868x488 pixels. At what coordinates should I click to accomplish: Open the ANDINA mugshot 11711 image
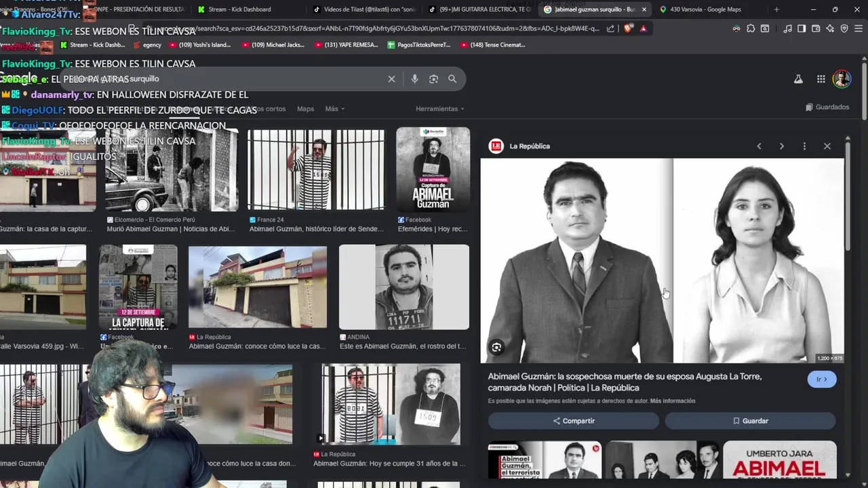pyautogui.click(x=404, y=287)
